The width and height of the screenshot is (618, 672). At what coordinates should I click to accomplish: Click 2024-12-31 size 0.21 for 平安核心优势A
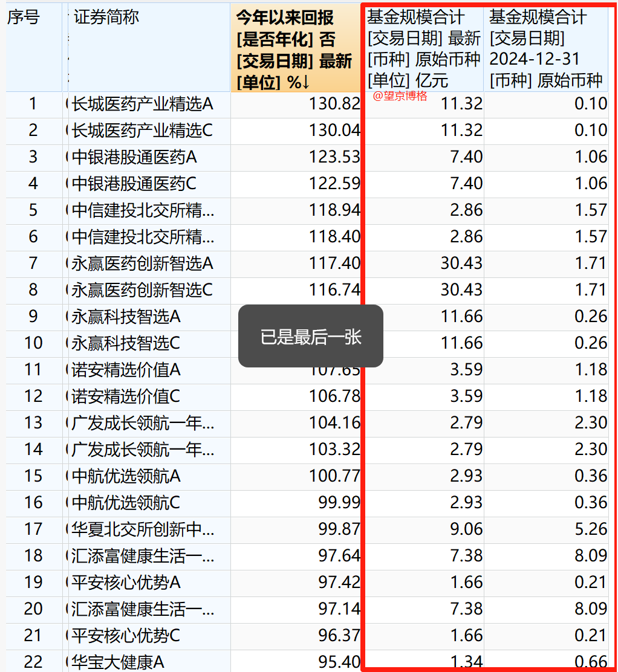click(x=591, y=582)
